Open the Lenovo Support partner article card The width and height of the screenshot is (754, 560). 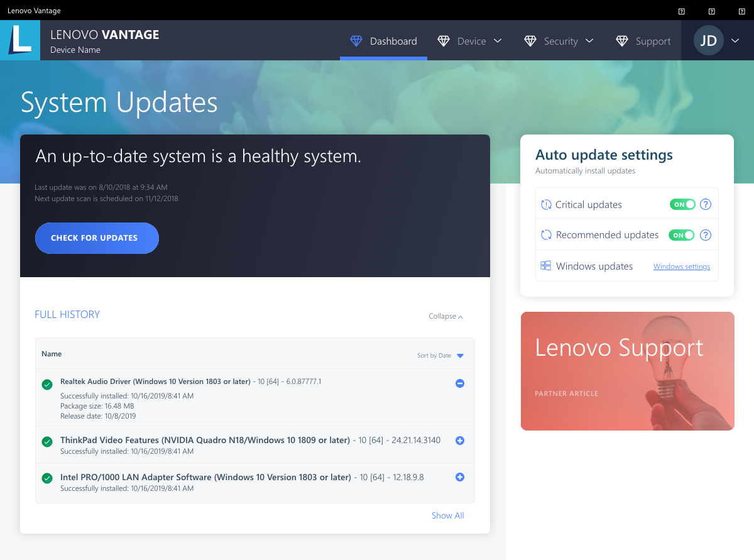628,371
